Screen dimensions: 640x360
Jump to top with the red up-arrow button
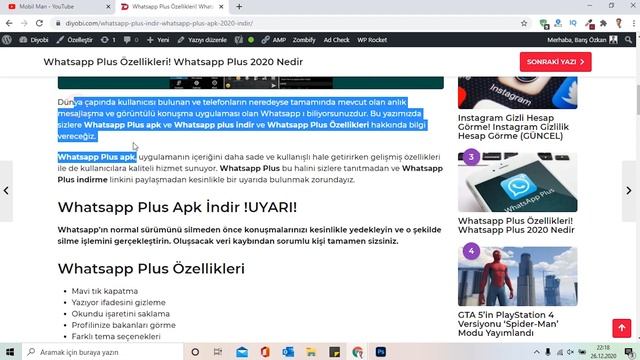(622, 328)
